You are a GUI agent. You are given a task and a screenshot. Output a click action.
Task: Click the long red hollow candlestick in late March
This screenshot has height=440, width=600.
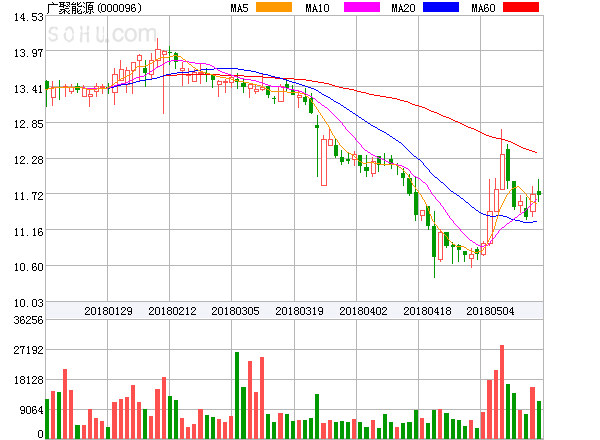[x=324, y=162]
